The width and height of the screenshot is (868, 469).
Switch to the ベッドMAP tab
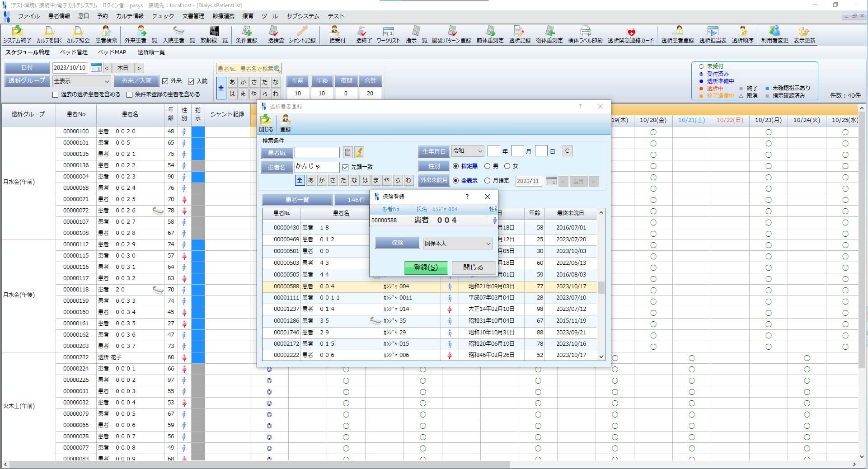(112, 52)
